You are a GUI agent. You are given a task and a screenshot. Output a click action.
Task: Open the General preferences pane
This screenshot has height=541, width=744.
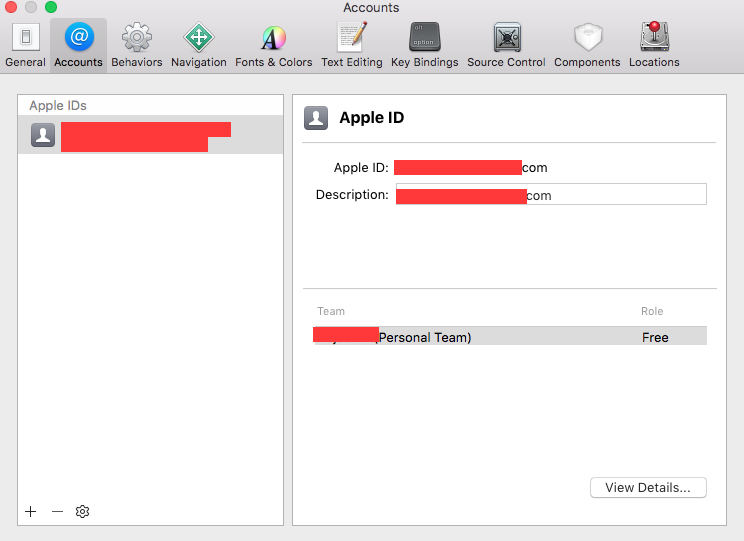(25, 46)
